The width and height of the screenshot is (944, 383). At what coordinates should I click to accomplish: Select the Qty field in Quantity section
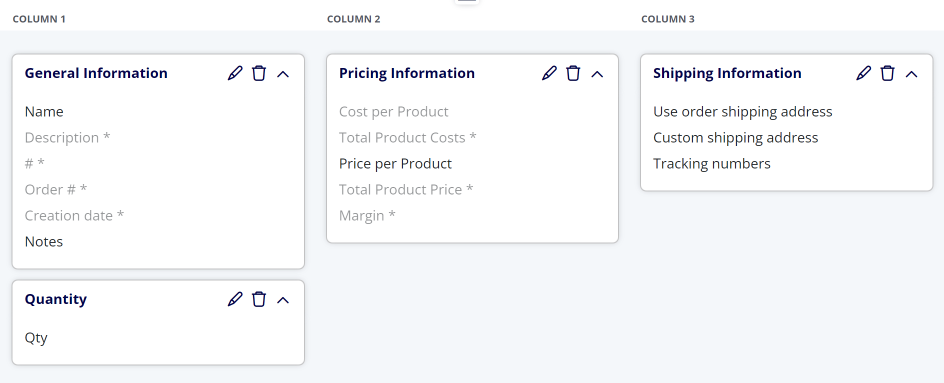36,338
